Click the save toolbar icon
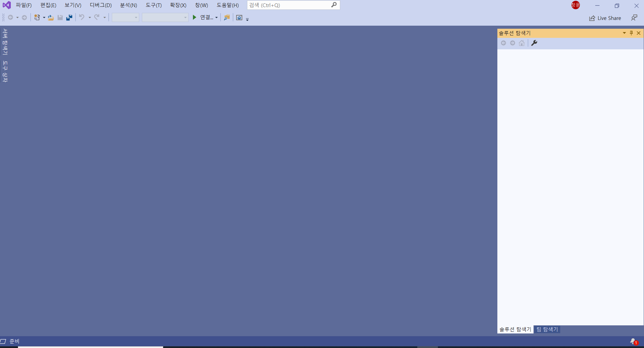The width and height of the screenshot is (644, 348). [x=60, y=18]
